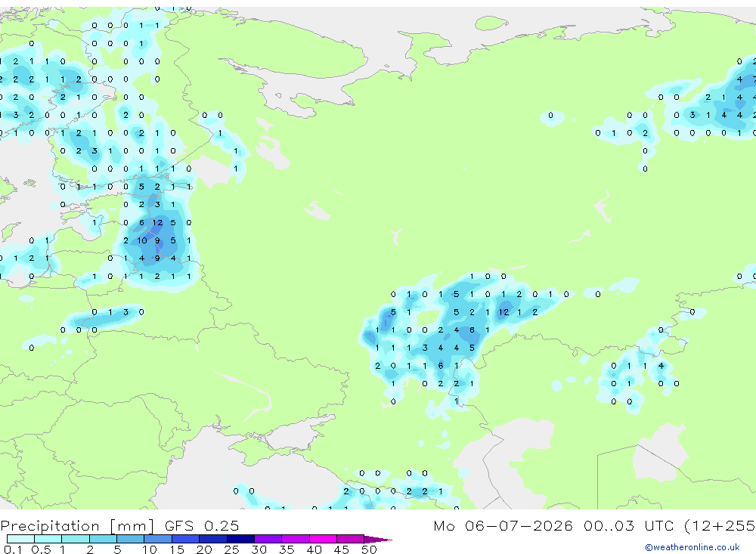756x554 pixels.
Task: Click the legend scale label '25'
Action: (232, 549)
